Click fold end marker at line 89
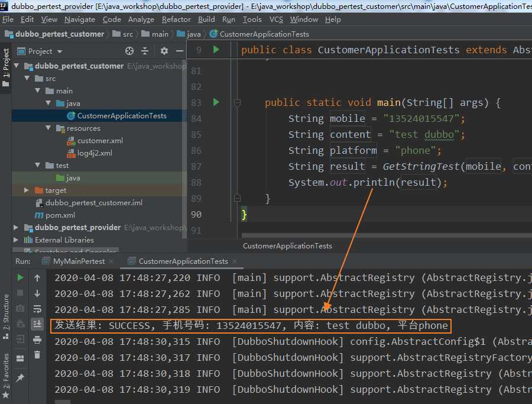The width and height of the screenshot is (532, 404). click(x=238, y=198)
